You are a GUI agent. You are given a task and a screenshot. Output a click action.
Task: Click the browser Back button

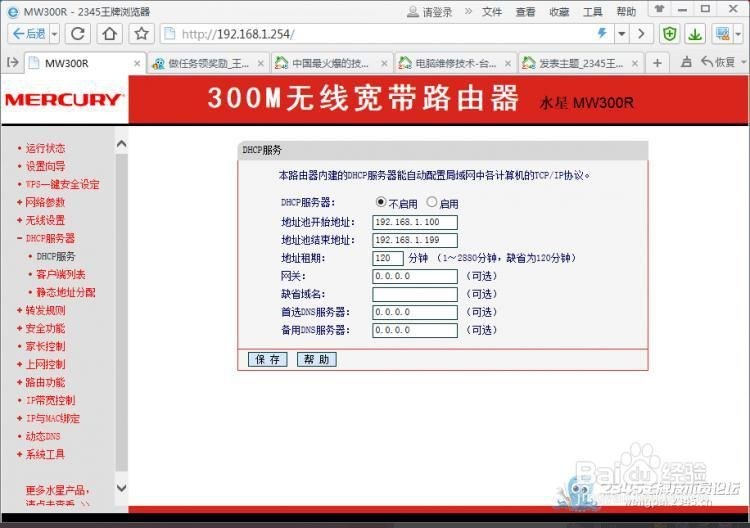click(x=29, y=34)
